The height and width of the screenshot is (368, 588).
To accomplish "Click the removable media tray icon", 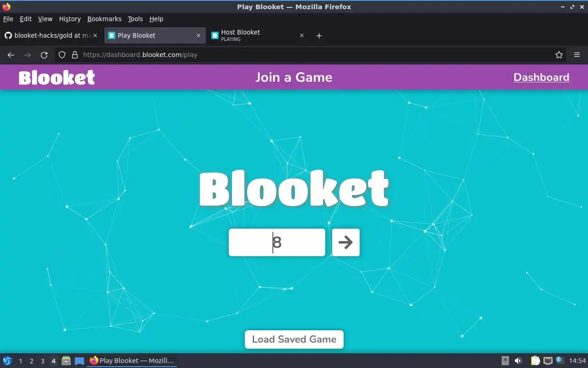I will click(x=505, y=361).
